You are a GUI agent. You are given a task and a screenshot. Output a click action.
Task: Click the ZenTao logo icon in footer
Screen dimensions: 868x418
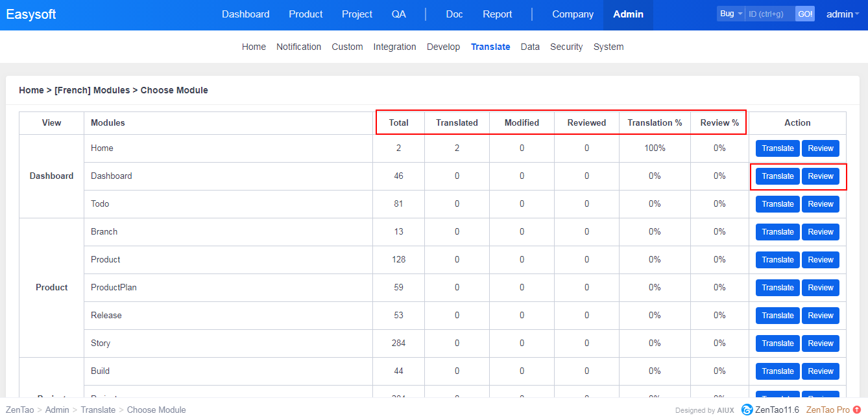point(747,410)
